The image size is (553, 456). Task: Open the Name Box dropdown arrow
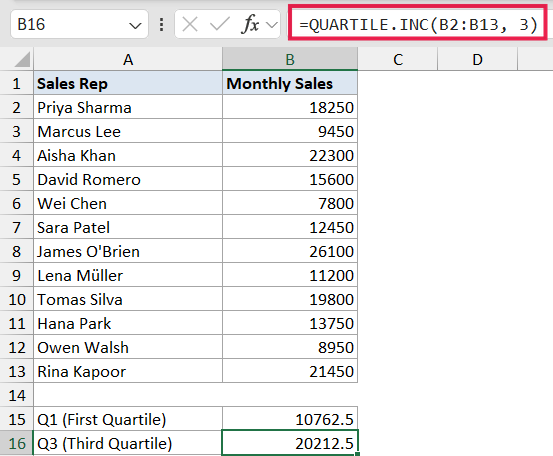tap(135, 25)
